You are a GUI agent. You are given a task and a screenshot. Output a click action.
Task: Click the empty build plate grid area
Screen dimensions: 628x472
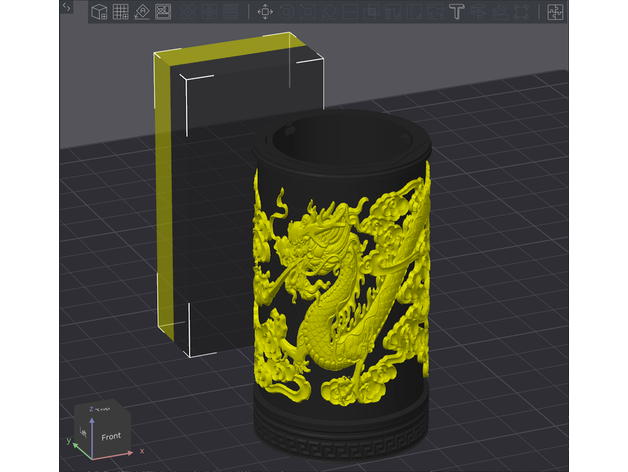point(520,300)
